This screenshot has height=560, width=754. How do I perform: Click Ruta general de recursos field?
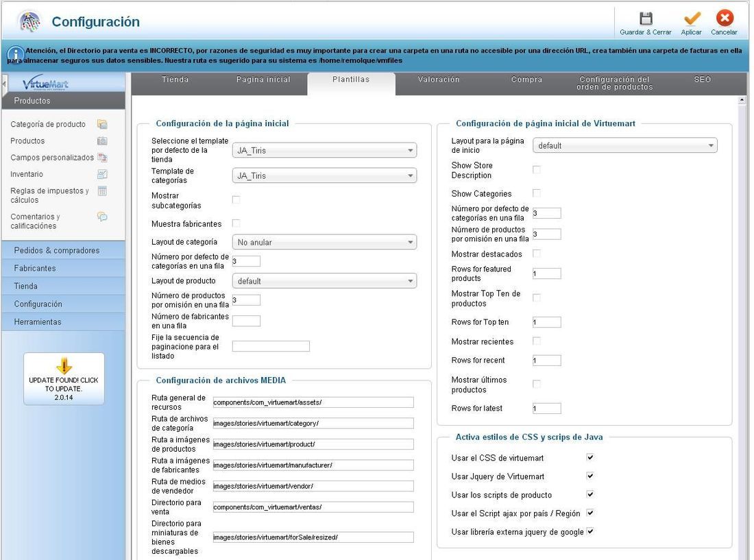[313, 402]
